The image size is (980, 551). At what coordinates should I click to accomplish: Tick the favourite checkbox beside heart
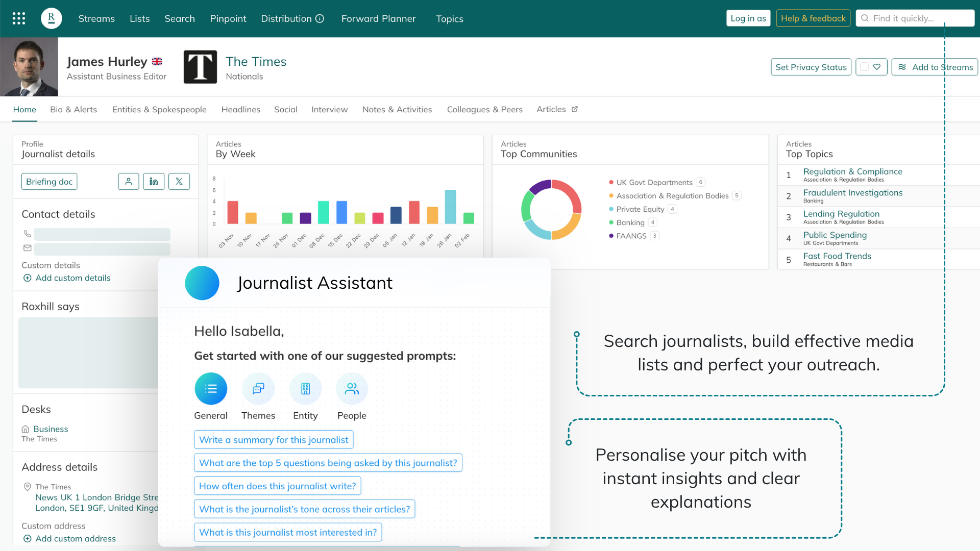point(864,67)
